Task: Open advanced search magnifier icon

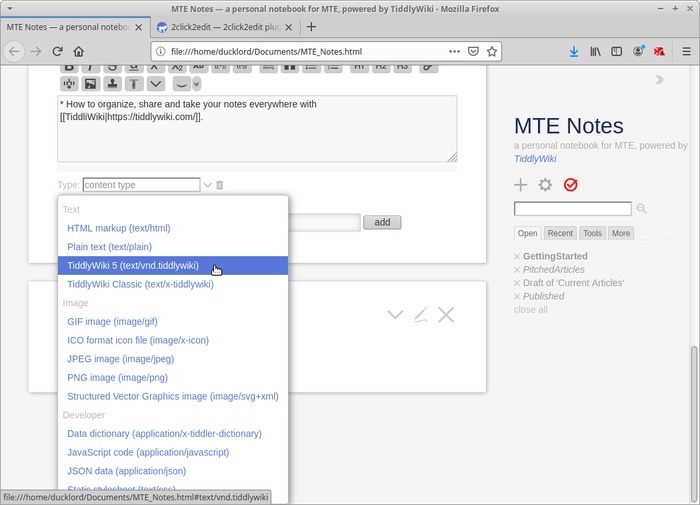Action: [x=642, y=209]
